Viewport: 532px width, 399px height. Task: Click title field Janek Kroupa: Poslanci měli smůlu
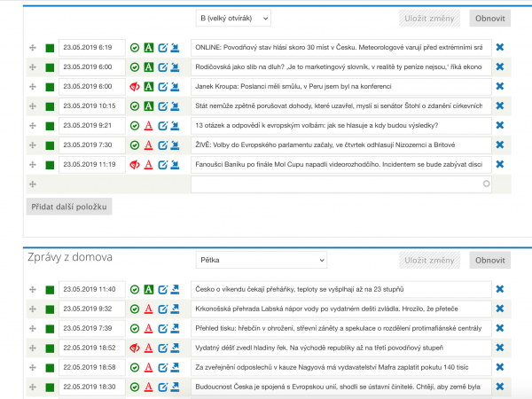(x=341, y=87)
